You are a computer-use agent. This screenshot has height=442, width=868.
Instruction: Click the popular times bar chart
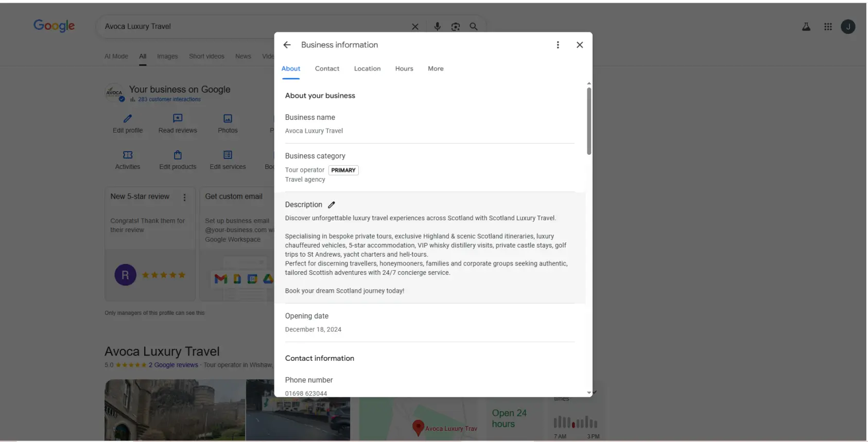(x=576, y=422)
